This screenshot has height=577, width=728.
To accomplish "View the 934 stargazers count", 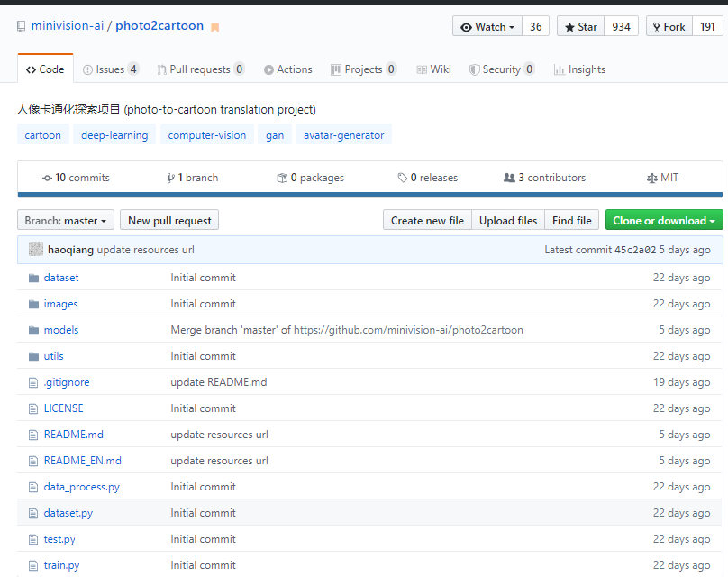I will (621, 26).
